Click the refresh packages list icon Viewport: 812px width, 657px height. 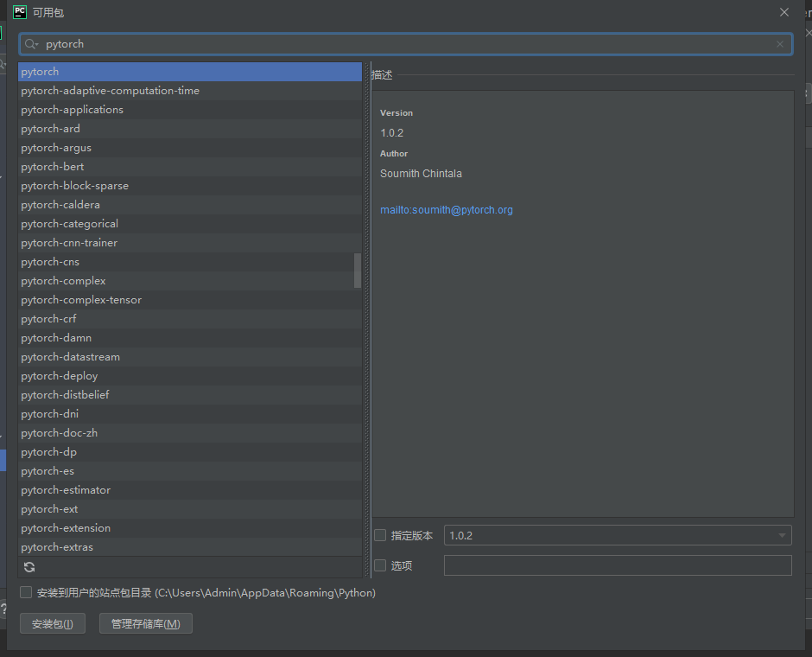(x=29, y=567)
